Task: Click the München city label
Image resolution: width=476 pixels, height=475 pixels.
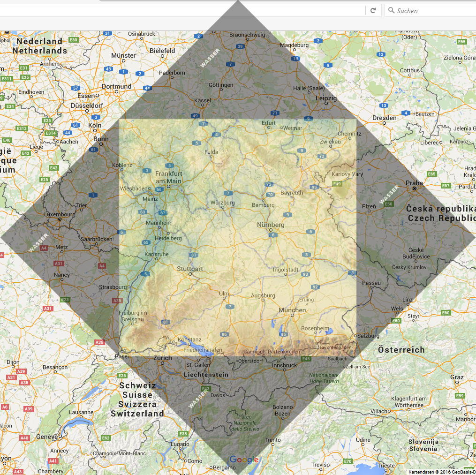Action: point(292,310)
